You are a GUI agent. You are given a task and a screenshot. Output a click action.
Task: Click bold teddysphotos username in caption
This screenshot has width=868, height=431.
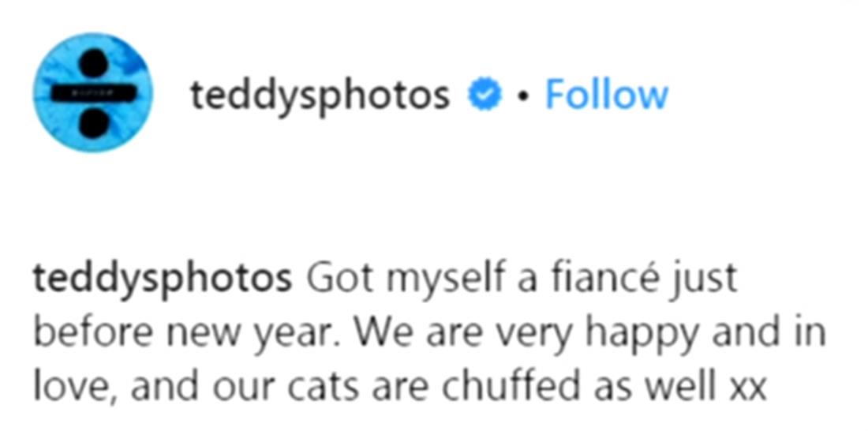pyautogui.click(x=162, y=282)
